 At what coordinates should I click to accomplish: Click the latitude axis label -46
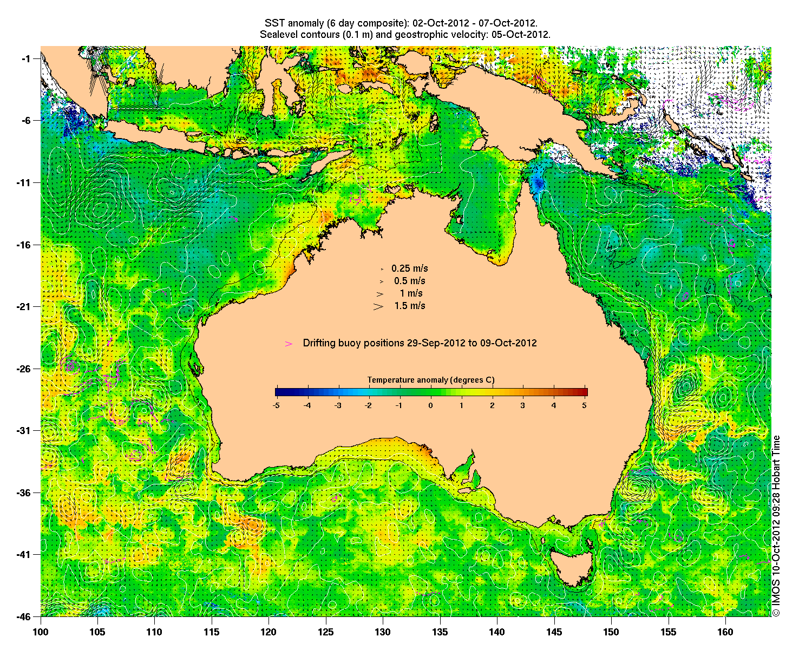pyautogui.click(x=24, y=616)
